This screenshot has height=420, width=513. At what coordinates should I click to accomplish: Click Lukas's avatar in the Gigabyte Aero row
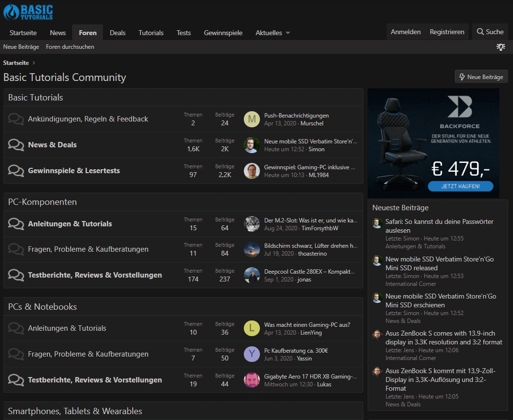coord(252,380)
